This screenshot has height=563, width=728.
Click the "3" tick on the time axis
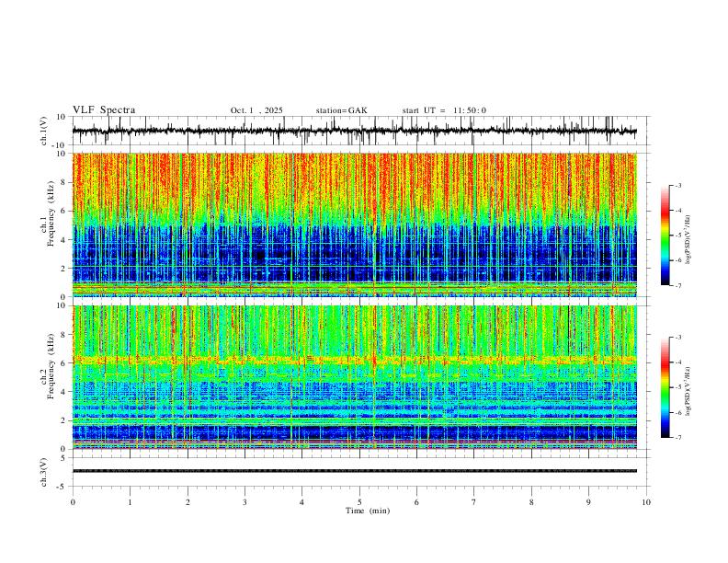pos(245,502)
